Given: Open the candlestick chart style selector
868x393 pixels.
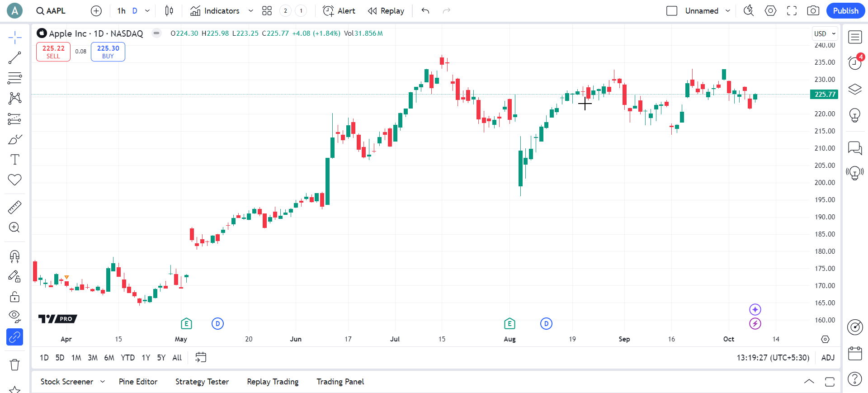Looking at the screenshot, I should click(x=169, y=11).
